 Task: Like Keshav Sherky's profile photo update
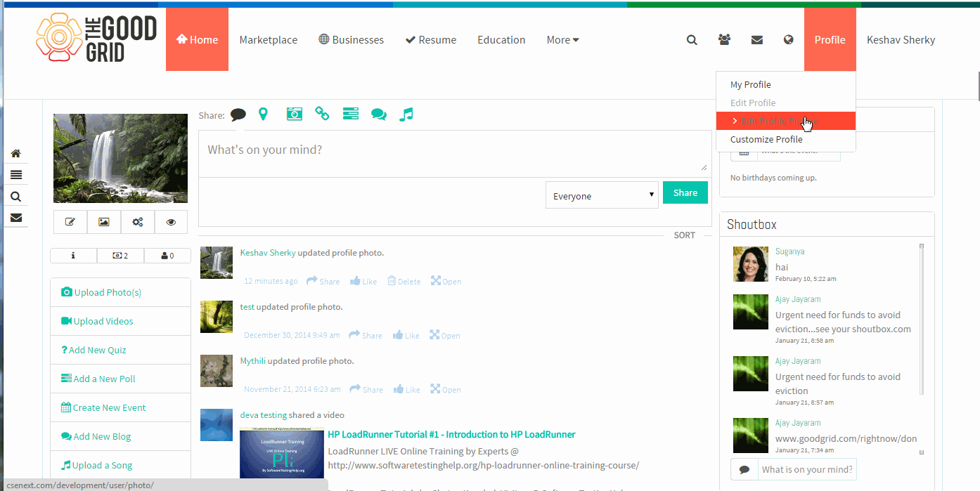[x=363, y=281]
